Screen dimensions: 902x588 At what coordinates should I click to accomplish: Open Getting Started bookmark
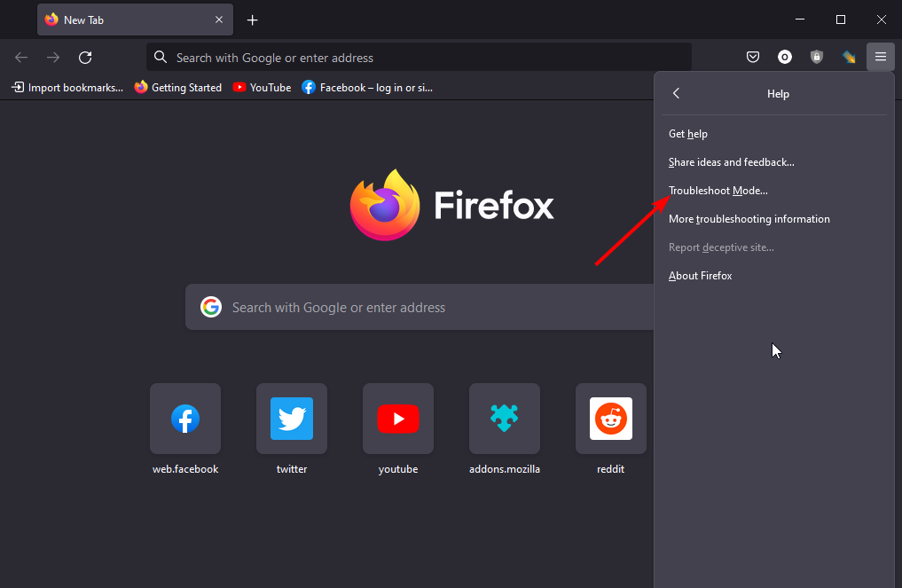click(x=178, y=88)
